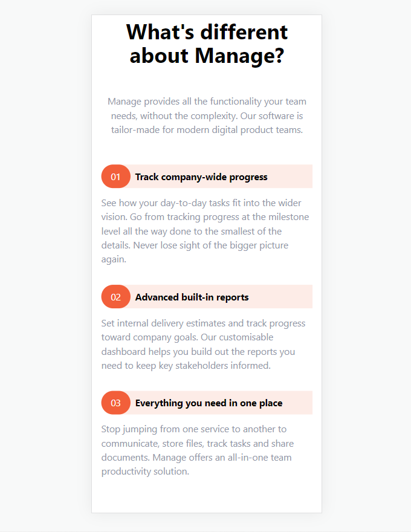Open the Track company-wide progress heading
The width and height of the screenshot is (411, 532).
202,177
